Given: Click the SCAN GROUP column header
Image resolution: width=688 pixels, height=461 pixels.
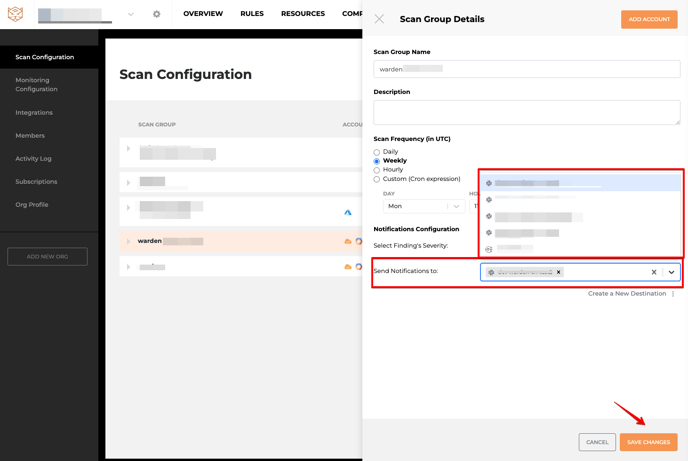Looking at the screenshot, I should (157, 125).
